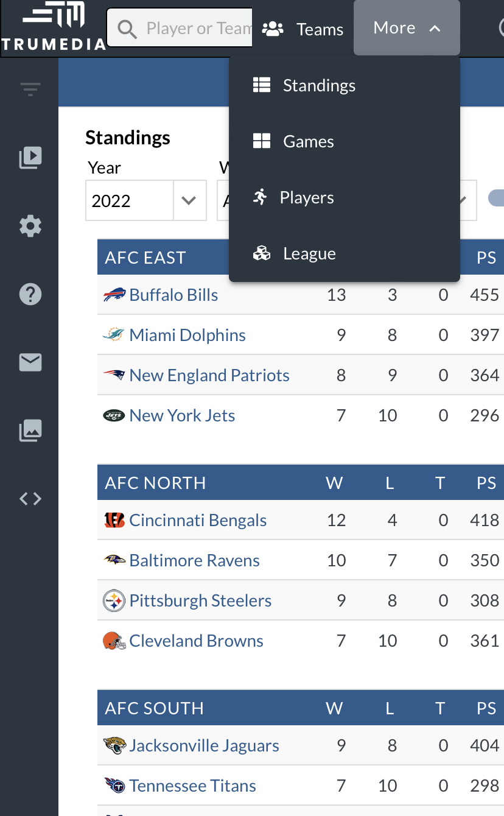Open the image gallery sidebar icon
The image size is (504, 816).
[x=30, y=431]
